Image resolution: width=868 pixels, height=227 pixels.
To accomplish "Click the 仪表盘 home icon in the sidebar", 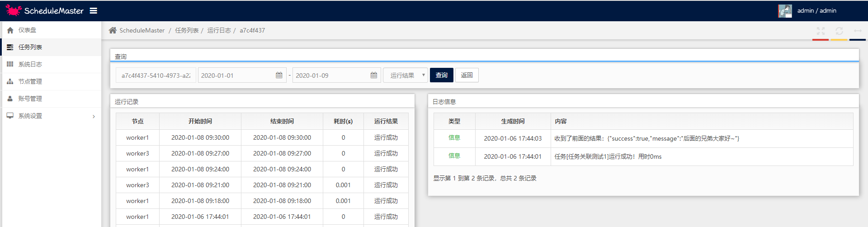I will point(10,30).
